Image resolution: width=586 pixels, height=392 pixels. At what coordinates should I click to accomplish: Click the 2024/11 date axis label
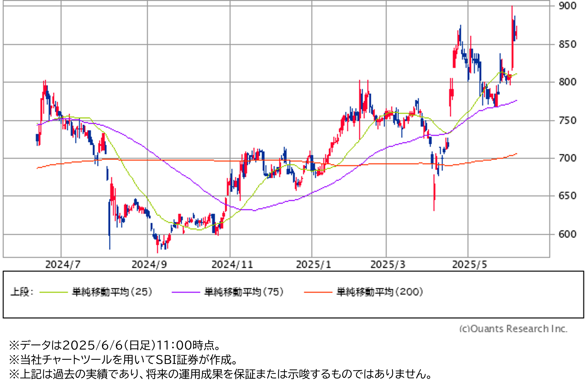pyautogui.click(x=232, y=265)
